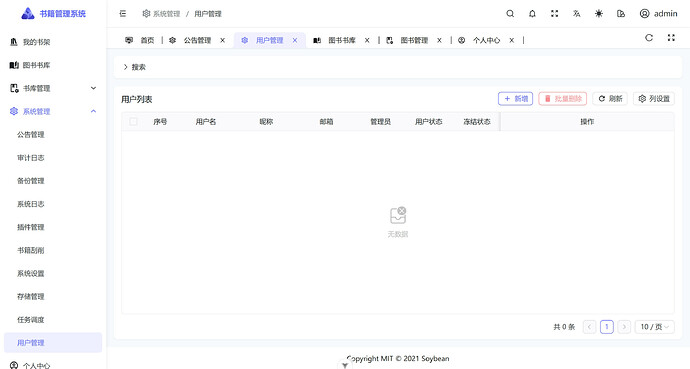Open 审计日志 in sidebar

tap(53, 157)
